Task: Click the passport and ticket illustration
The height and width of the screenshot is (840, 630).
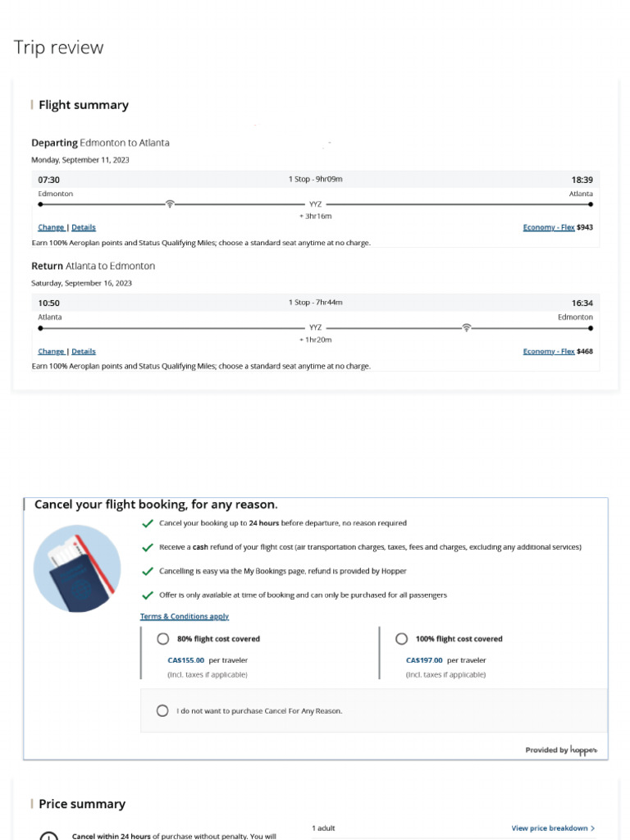Action: click(x=77, y=569)
